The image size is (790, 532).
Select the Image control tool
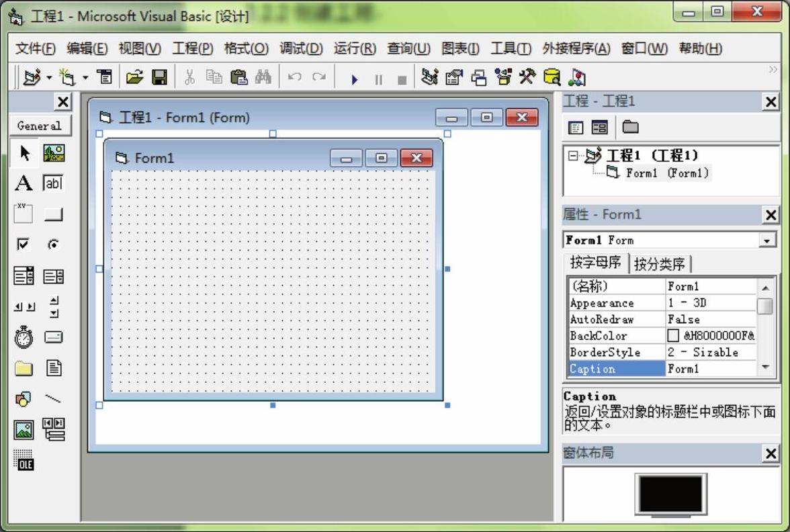(x=24, y=430)
